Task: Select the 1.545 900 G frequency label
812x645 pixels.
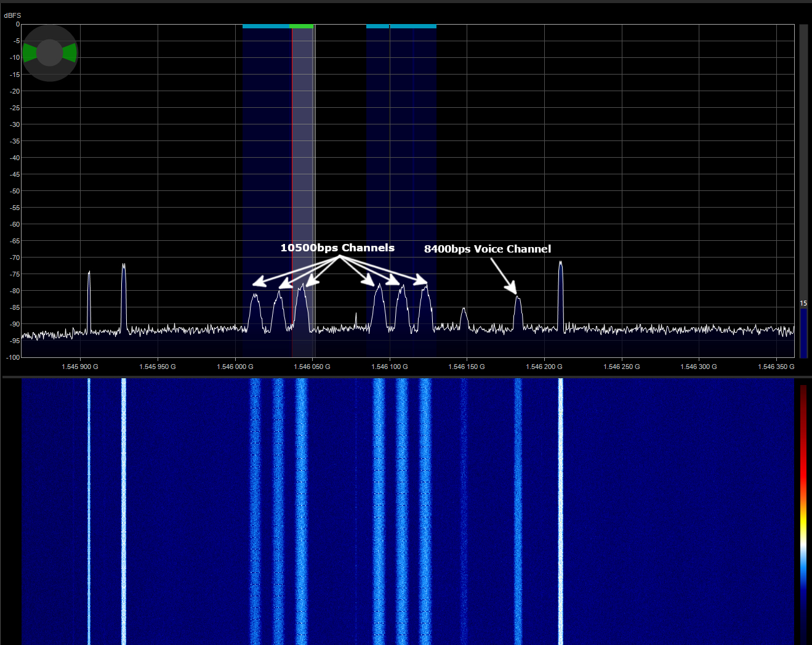Action: (x=79, y=367)
